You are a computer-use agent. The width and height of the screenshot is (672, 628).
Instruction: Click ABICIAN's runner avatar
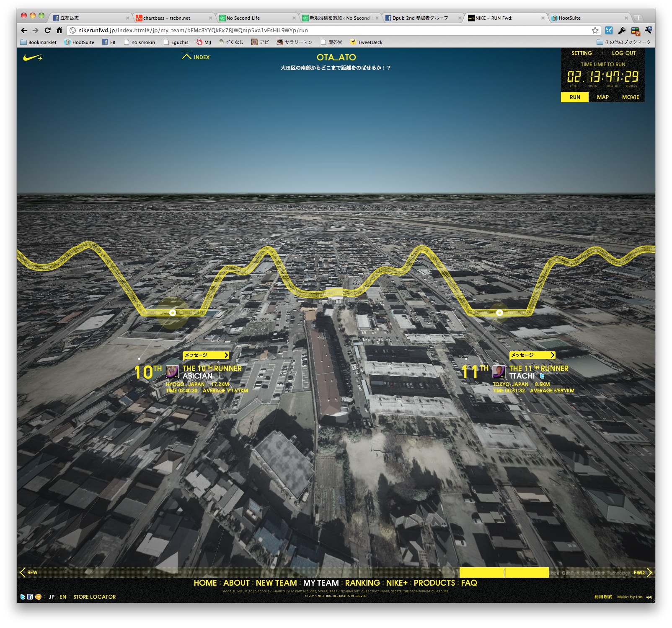(x=172, y=371)
